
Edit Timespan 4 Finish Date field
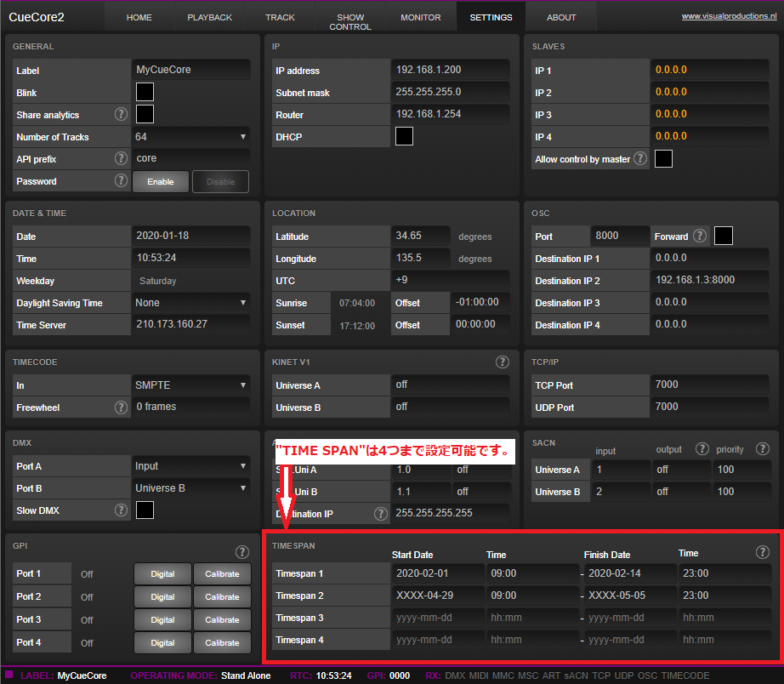click(630, 640)
